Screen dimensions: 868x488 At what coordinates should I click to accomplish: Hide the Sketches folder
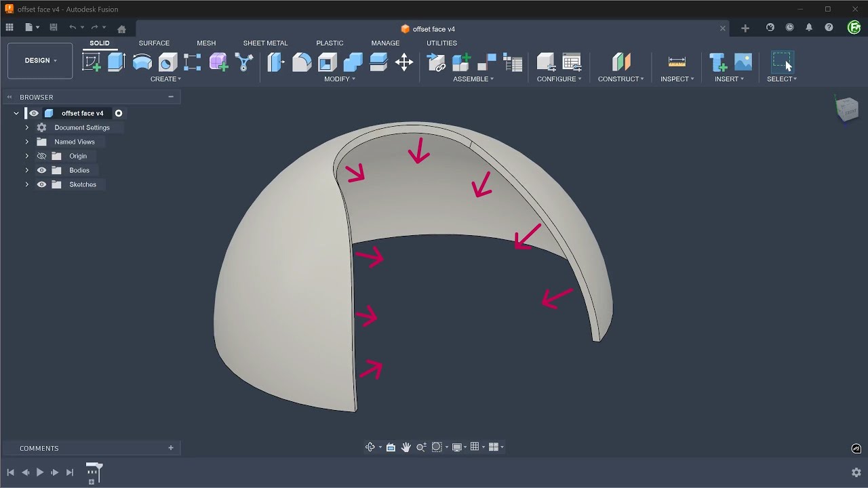[x=41, y=184]
